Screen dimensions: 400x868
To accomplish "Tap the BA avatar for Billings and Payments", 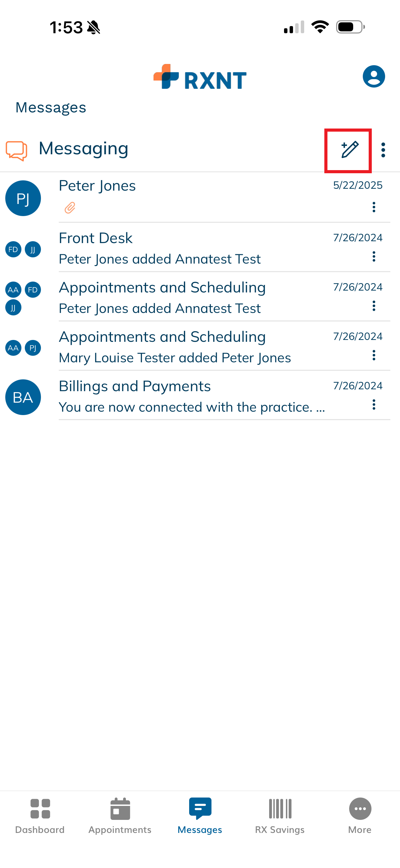I will (x=23, y=397).
